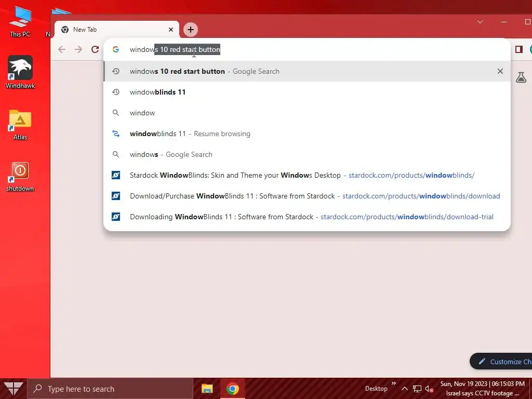Reload the page
This screenshot has height=399, width=532.
(96, 49)
